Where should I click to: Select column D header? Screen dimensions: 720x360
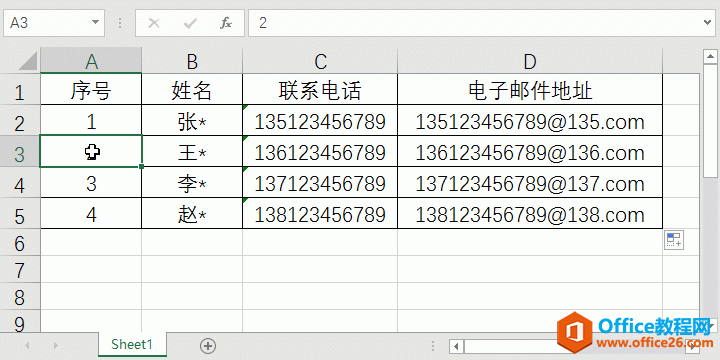530,62
